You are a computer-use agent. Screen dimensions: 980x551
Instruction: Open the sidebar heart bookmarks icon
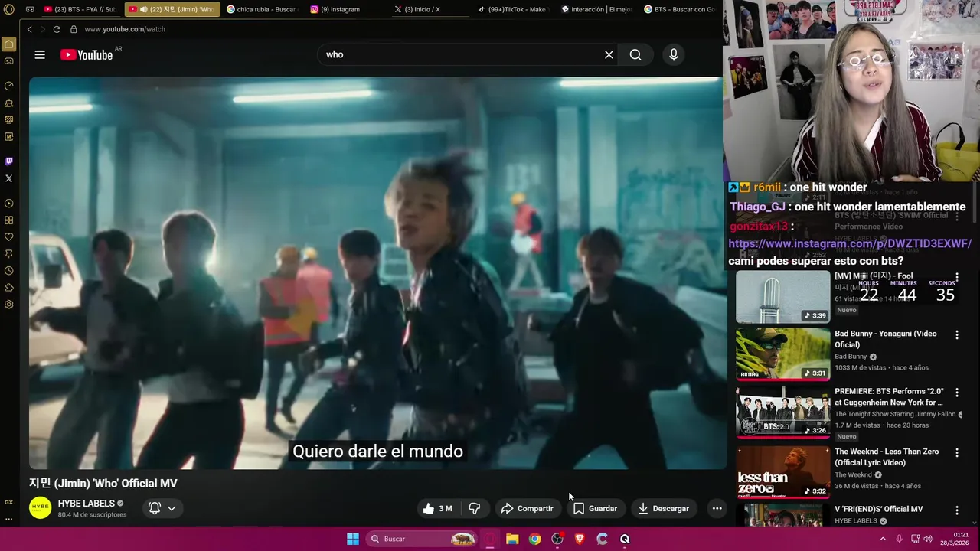pyautogui.click(x=9, y=237)
